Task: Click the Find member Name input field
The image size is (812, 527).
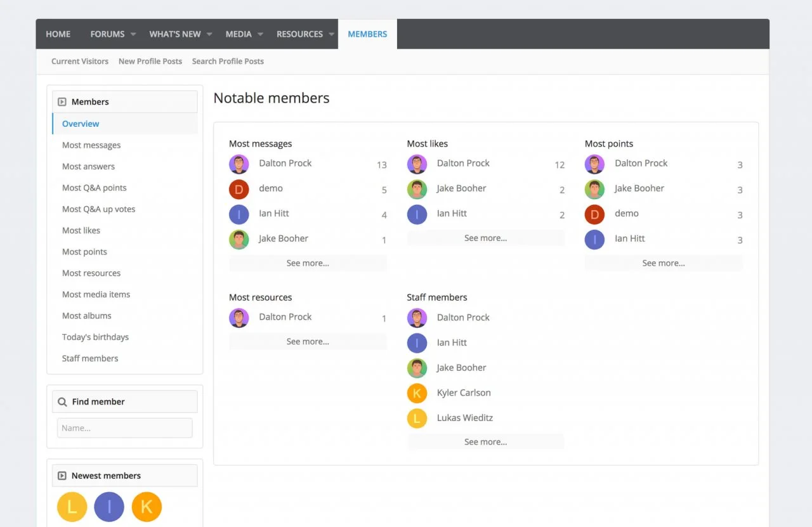Action: [125, 428]
